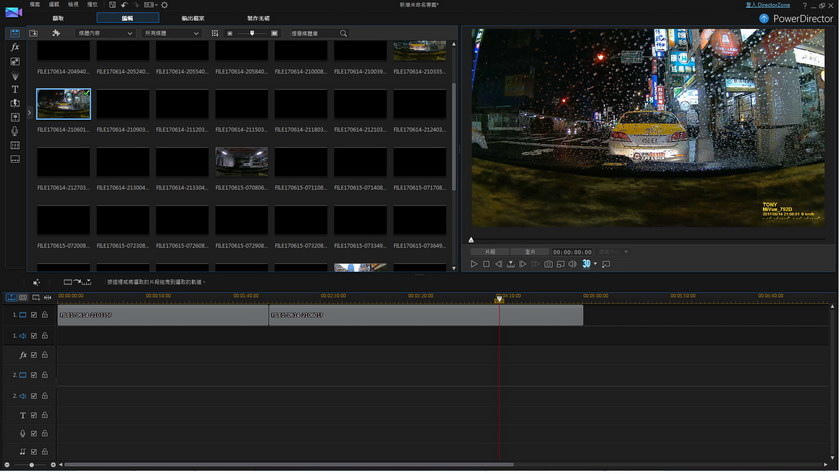Click the thumbnail size slider in library
The image size is (840, 474).
point(252,33)
